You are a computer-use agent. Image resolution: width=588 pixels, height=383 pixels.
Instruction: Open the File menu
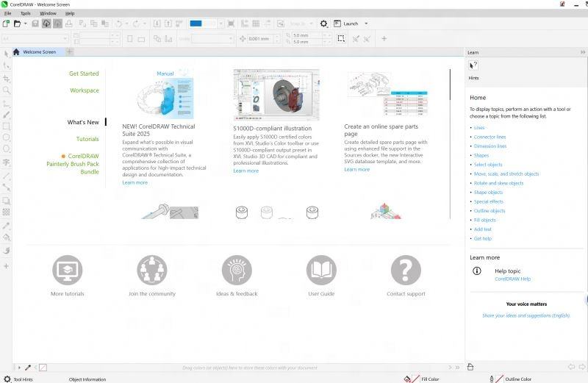pos(7,13)
